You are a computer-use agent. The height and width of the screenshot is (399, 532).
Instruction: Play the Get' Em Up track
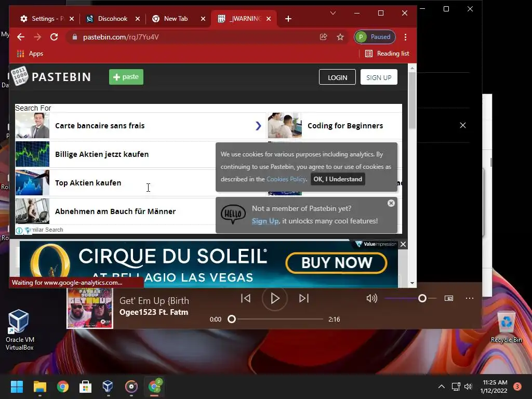pyautogui.click(x=275, y=298)
